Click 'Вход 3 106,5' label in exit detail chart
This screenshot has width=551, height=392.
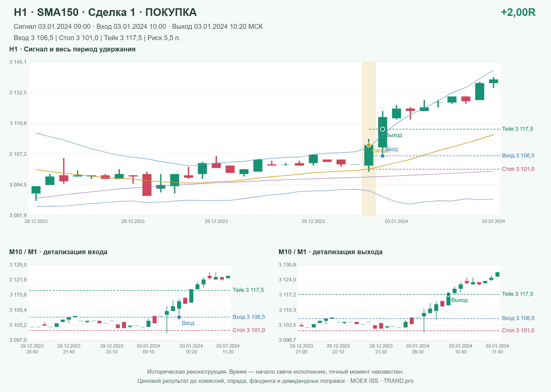pyautogui.click(x=518, y=318)
